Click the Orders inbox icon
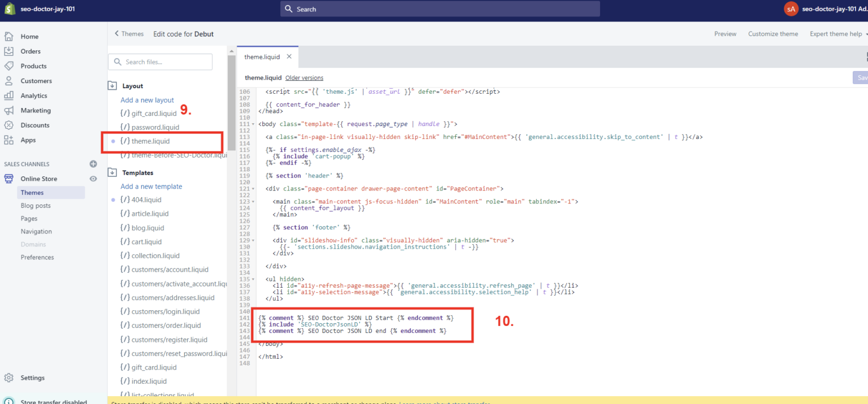 pyautogui.click(x=9, y=51)
